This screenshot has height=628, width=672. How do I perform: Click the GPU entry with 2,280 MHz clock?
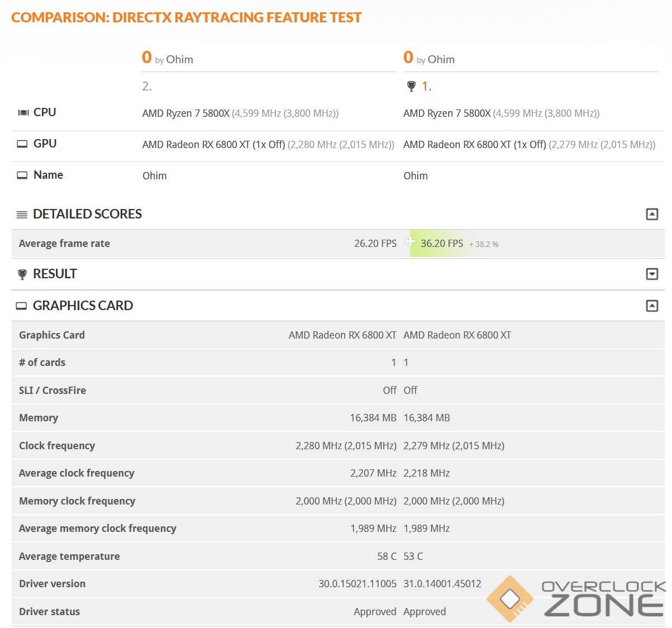268,145
